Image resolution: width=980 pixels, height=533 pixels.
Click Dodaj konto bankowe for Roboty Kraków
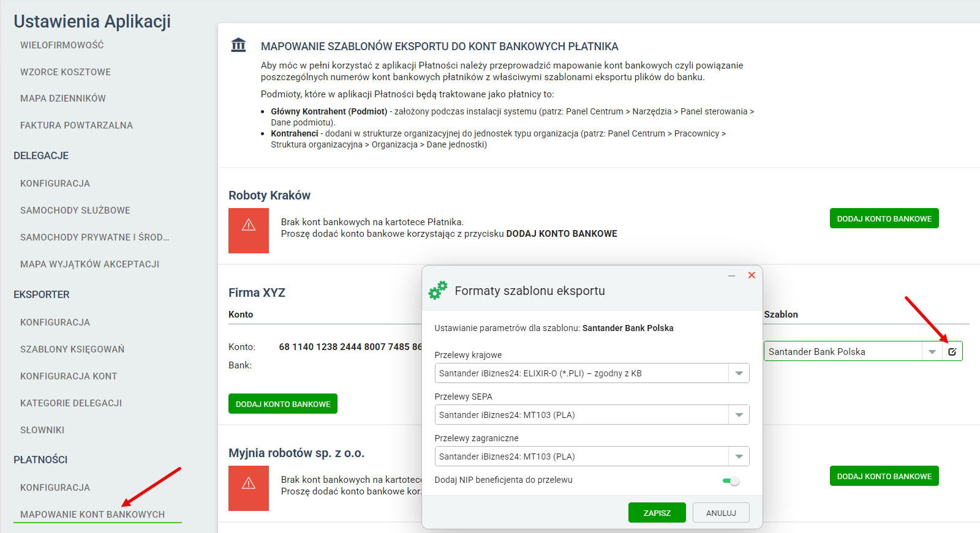point(884,218)
